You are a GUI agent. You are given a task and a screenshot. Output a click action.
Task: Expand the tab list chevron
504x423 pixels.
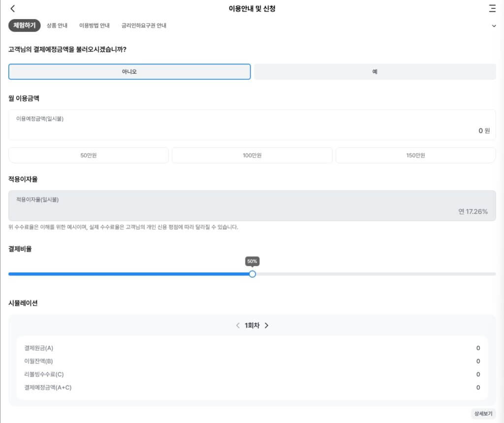[x=494, y=26]
